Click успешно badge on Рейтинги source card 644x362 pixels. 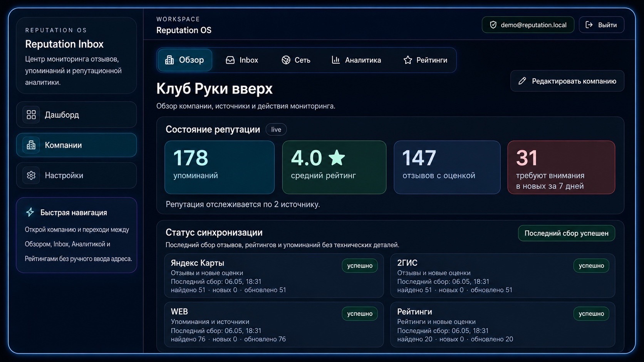[591, 314]
